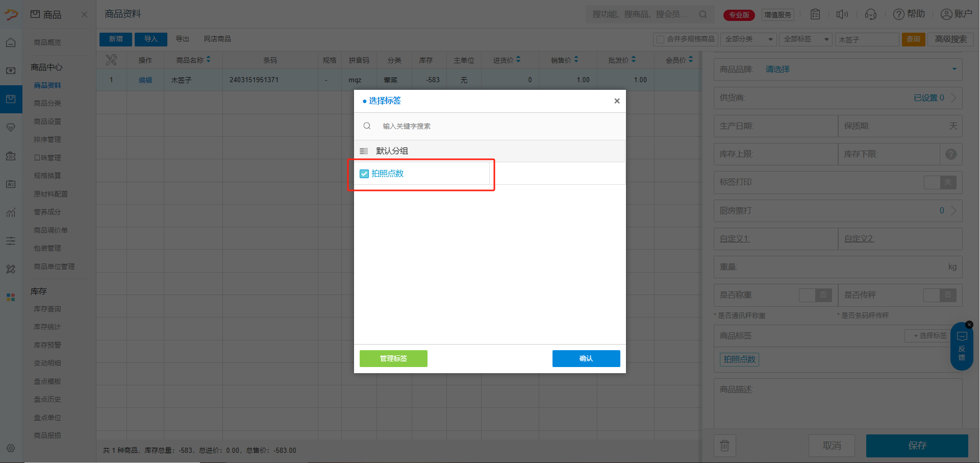Click the help question mark by 库存下限
Image resolution: width=980 pixels, height=463 pixels.
pyautogui.click(x=951, y=154)
